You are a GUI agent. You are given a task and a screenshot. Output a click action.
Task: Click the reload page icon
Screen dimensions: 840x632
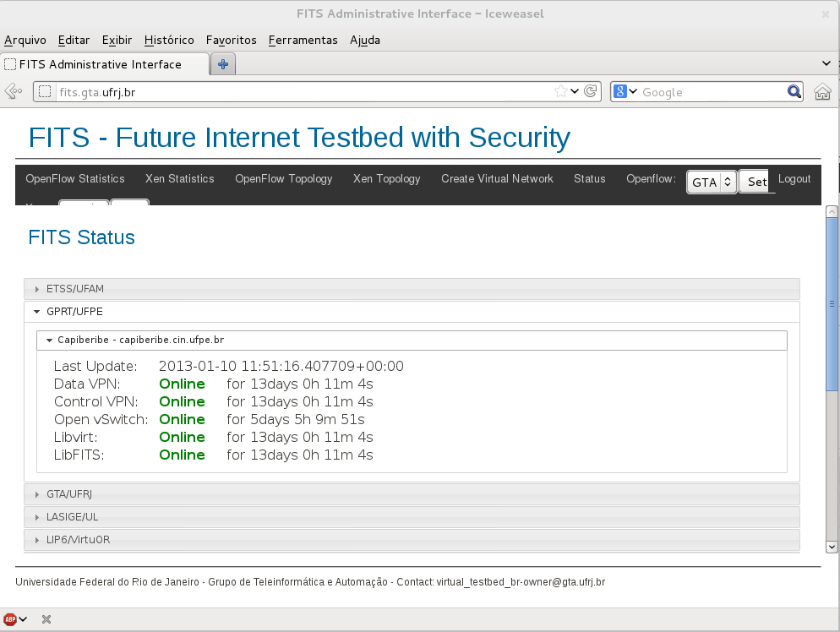(x=592, y=92)
